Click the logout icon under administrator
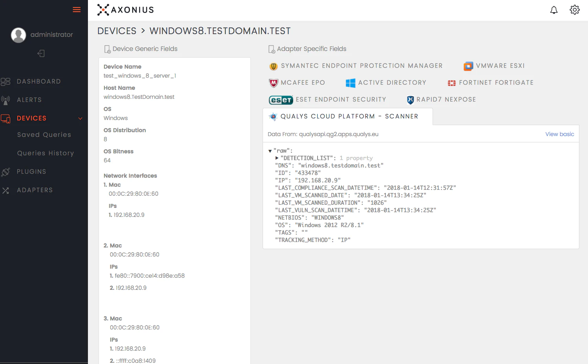 (x=41, y=53)
